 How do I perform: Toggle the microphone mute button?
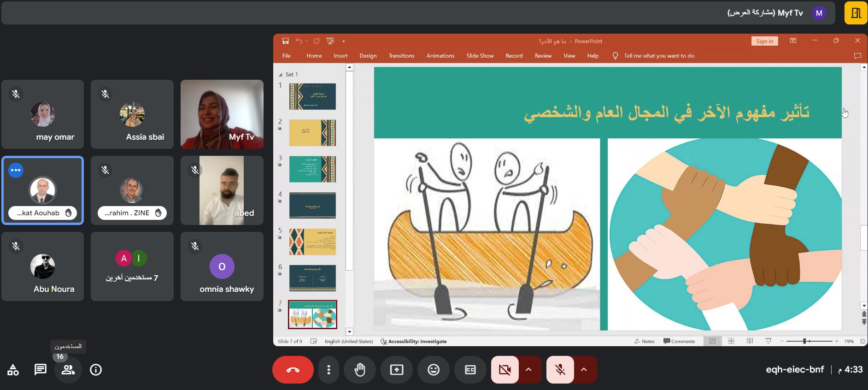[x=560, y=370]
